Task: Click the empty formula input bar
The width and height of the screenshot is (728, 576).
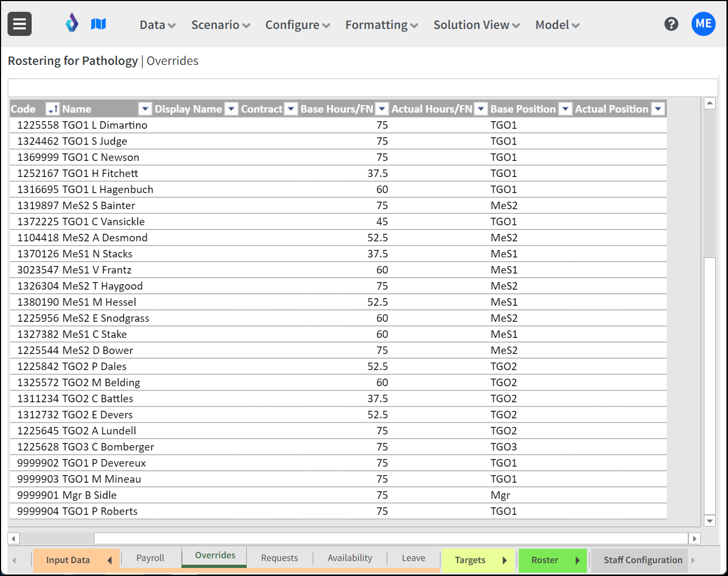Action: 363,87
